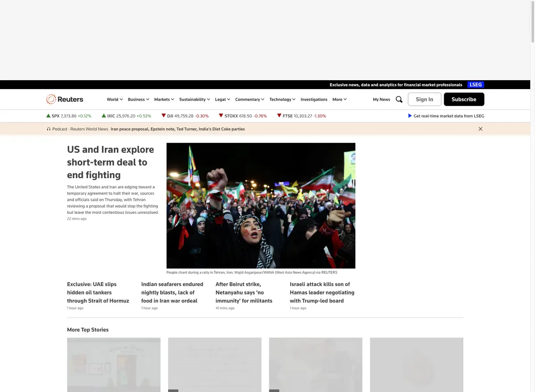Expand the Business menu
535x392 pixels.
click(139, 99)
